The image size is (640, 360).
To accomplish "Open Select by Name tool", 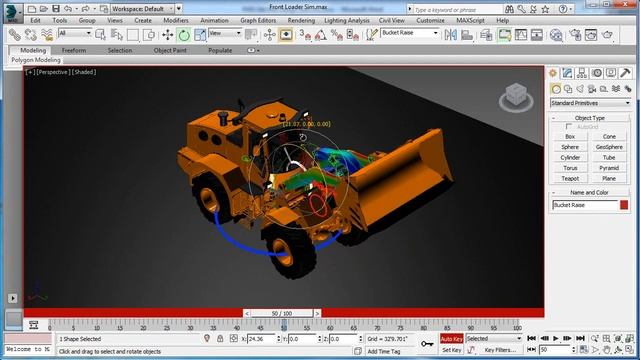I will tap(117, 35).
